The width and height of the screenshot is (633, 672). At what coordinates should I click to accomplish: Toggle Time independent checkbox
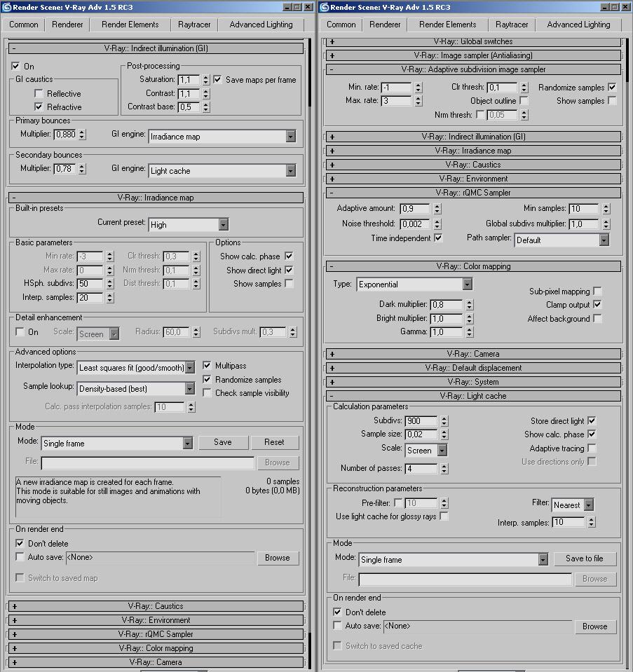point(438,238)
